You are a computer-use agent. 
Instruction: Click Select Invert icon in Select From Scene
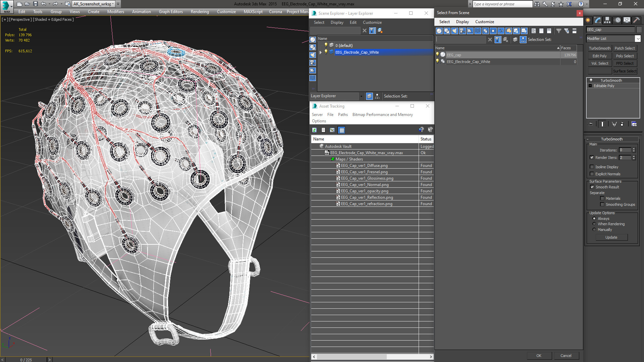[x=549, y=31]
